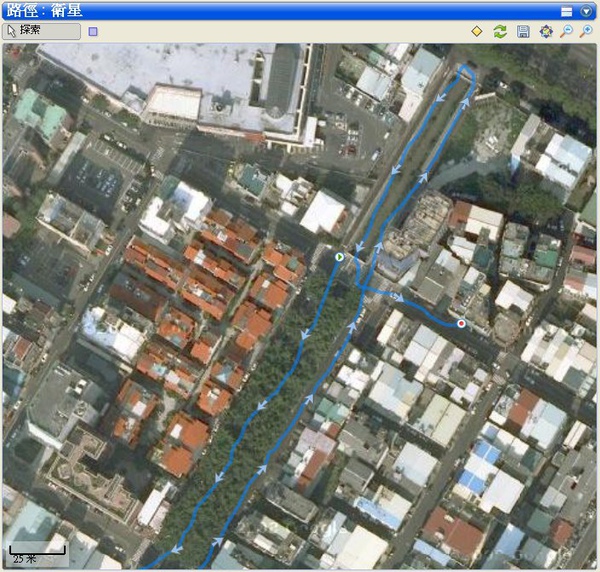This screenshot has width=600, height=572.
Task: Click the panel layout icon in title bar
Action: tap(567, 12)
